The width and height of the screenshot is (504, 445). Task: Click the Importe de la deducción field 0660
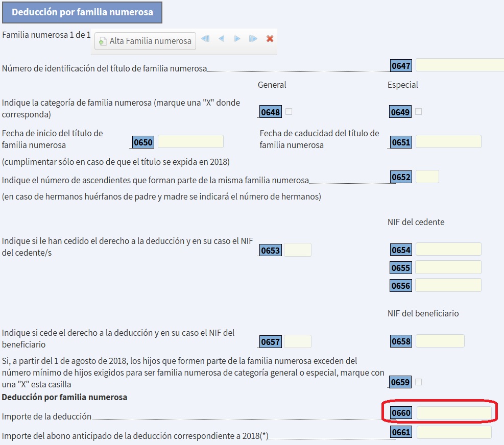pyautogui.click(x=454, y=413)
